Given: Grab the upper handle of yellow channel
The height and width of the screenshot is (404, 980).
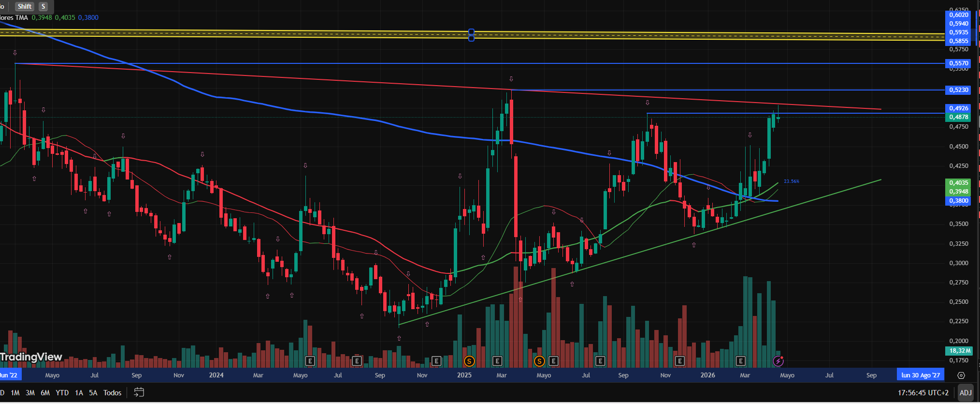Looking at the screenshot, I should coord(471,32).
